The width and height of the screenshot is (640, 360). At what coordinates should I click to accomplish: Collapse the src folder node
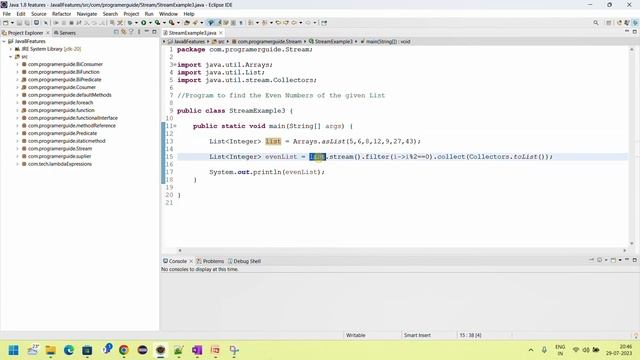(11, 57)
